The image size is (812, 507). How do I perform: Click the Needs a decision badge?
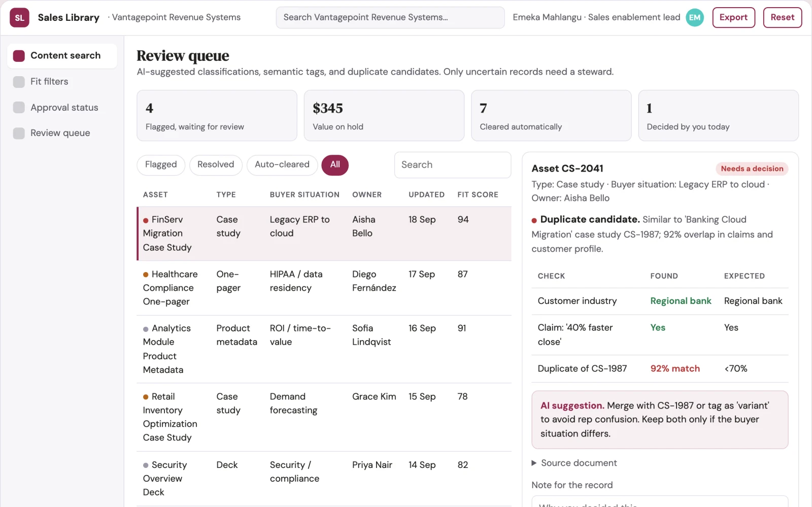point(752,169)
